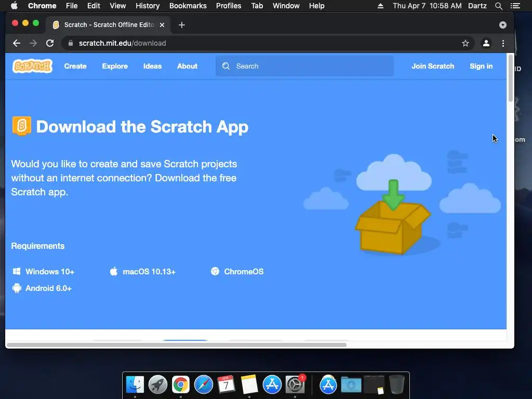
Task: Open System Preferences gear in Dock
Action: point(295,385)
